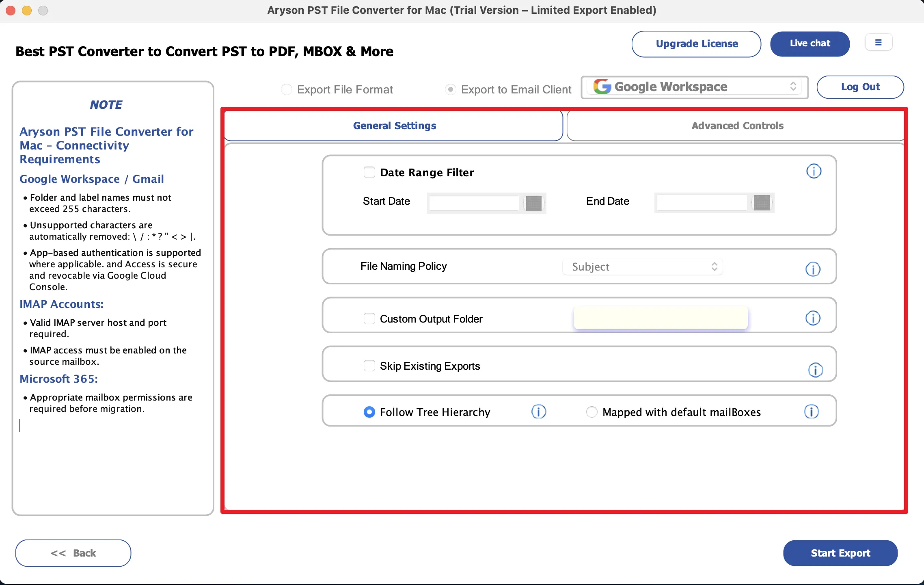Tick the Custom Output Folder checkbox
This screenshot has width=924, height=585.
(x=369, y=318)
